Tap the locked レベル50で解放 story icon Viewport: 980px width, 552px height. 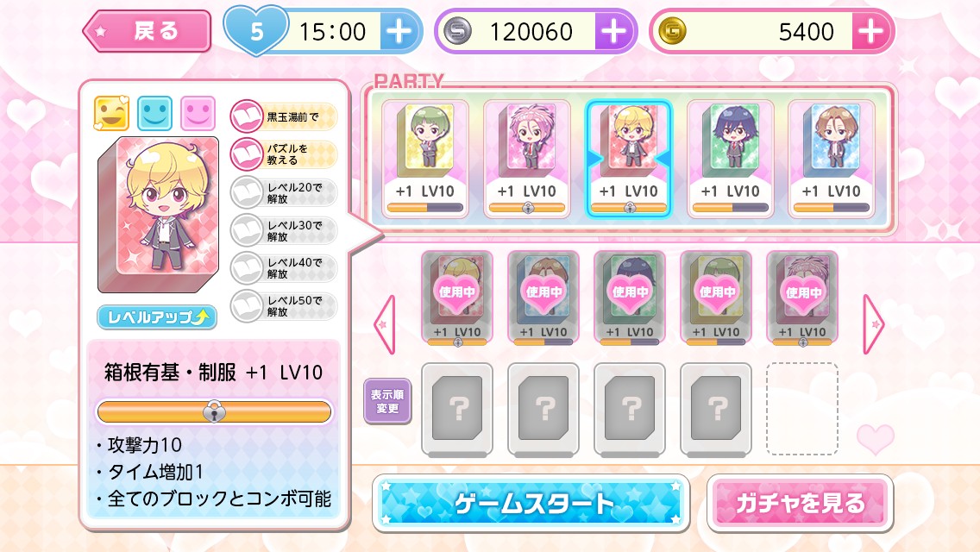click(246, 306)
